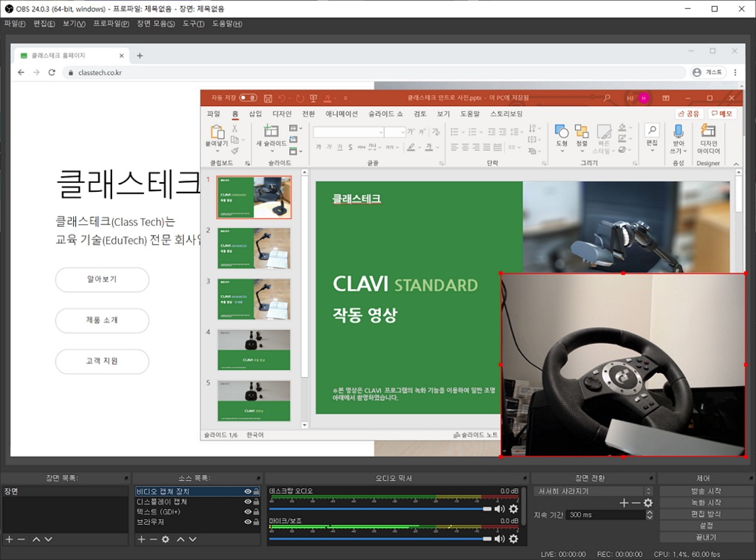The image size is (756, 560).
Task: Mute 마이크/보조 with the speaker icon
Action: 499,538
